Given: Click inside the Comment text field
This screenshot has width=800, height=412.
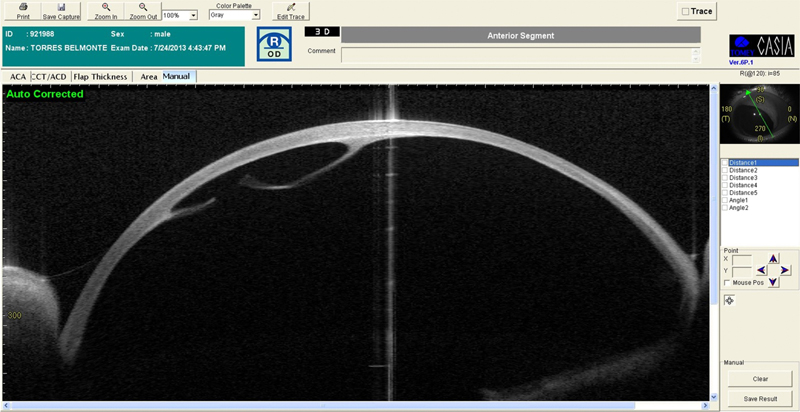Looking at the screenshot, I should [515, 54].
